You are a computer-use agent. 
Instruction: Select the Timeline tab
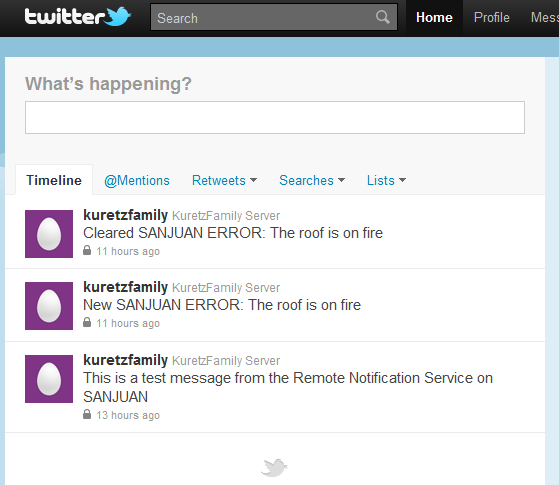pos(54,180)
